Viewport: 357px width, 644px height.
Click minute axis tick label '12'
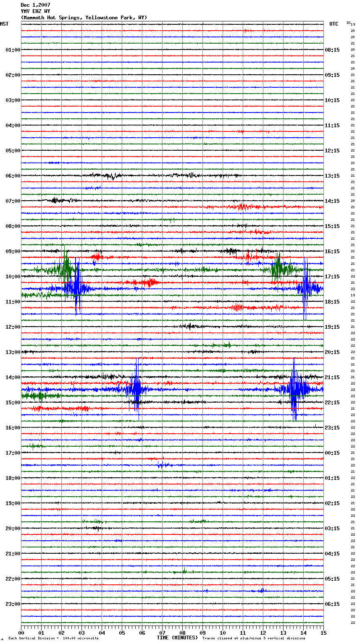point(263,633)
